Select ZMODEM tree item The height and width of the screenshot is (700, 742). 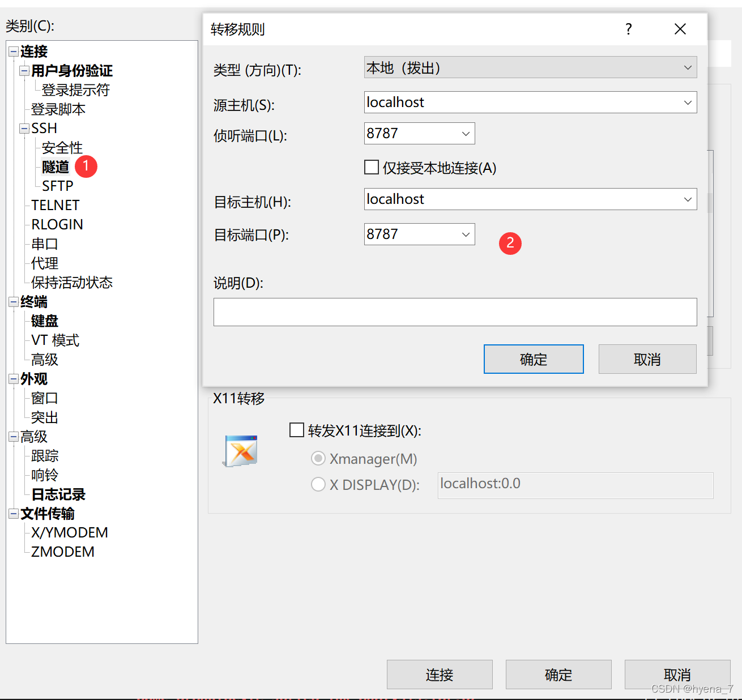63,552
